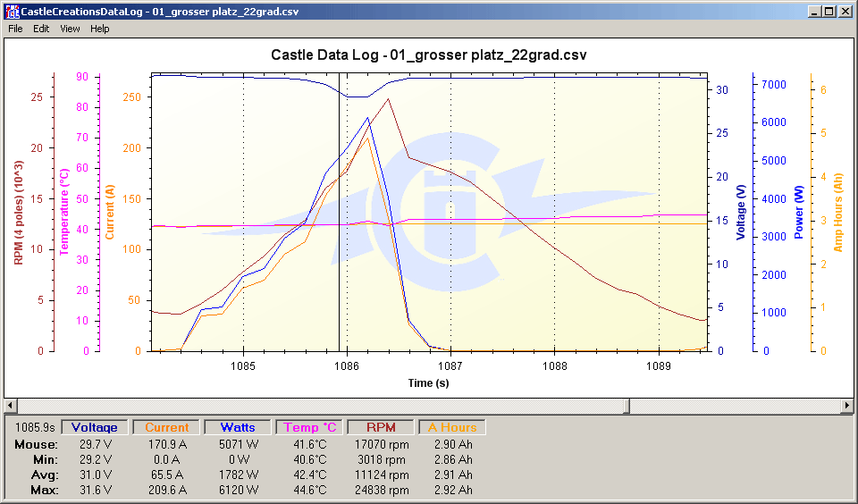Click the Mouse voltage value 29.7 V
The width and height of the screenshot is (858, 504).
(x=96, y=444)
